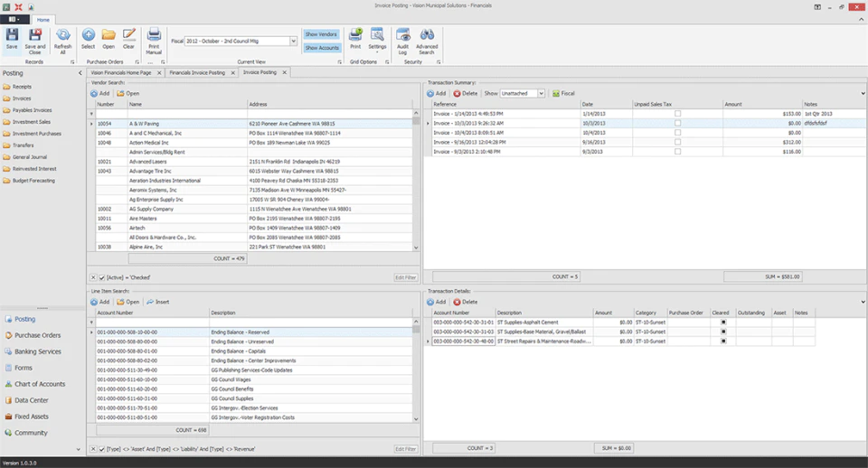868x468 pixels.
Task: Click the Clear purchase order icon
Action: coord(129,39)
